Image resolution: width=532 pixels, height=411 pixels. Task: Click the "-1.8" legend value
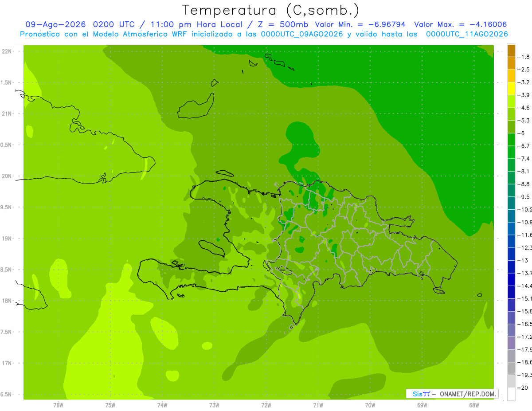[x=524, y=57]
